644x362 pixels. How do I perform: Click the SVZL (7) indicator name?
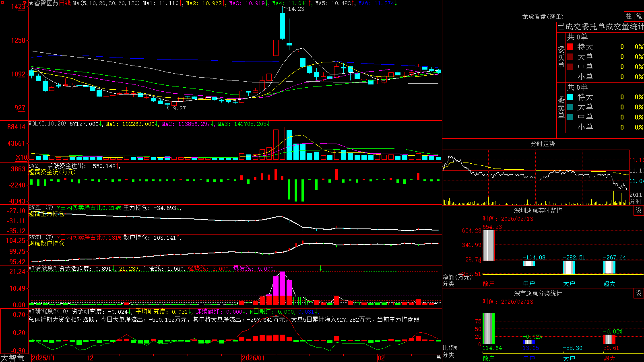pyautogui.click(x=41, y=208)
